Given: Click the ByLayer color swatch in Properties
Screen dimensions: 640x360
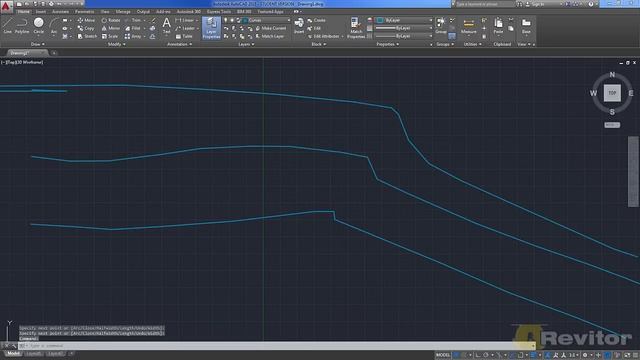Looking at the screenshot, I should [380, 20].
